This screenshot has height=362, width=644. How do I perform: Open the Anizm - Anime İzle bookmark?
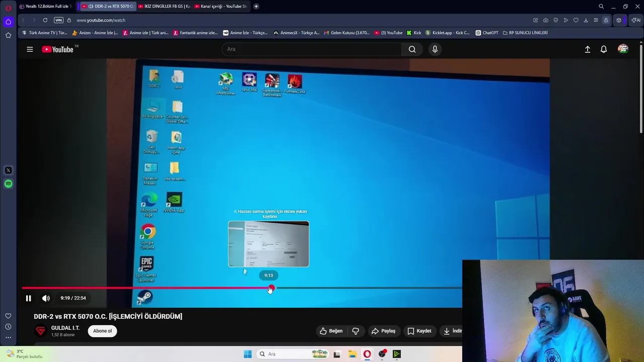click(95, 33)
